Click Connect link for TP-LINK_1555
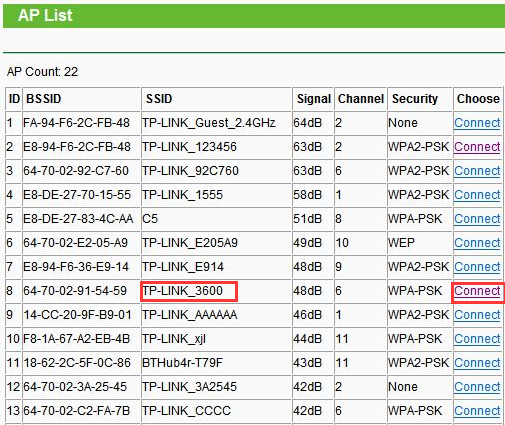505x425 pixels. click(477, 195)
